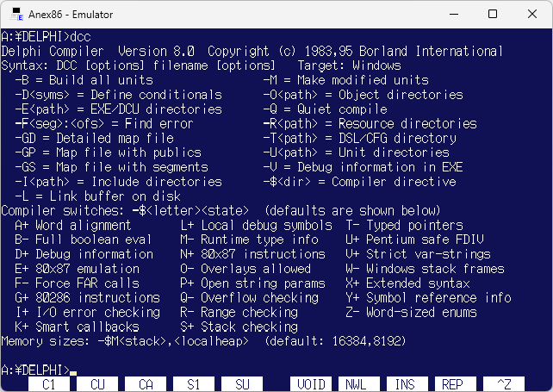Click 'V+ Strict var-strings' switch text

coord(418,254)
